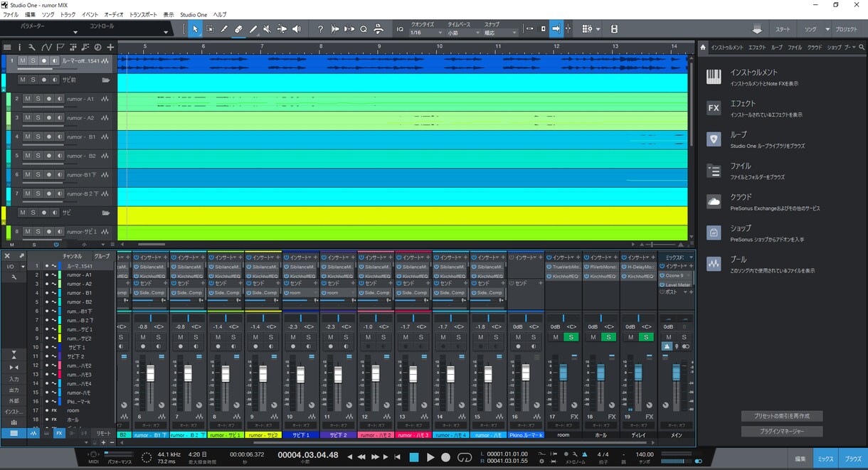Open the track inspector info icon
This screenshot has height=470, width=868.
coord(19,48)
